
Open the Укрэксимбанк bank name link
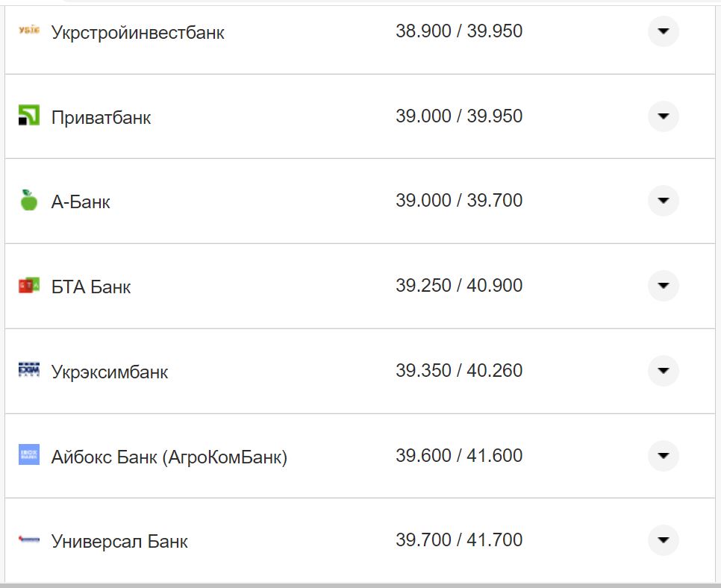coord(110,372)
